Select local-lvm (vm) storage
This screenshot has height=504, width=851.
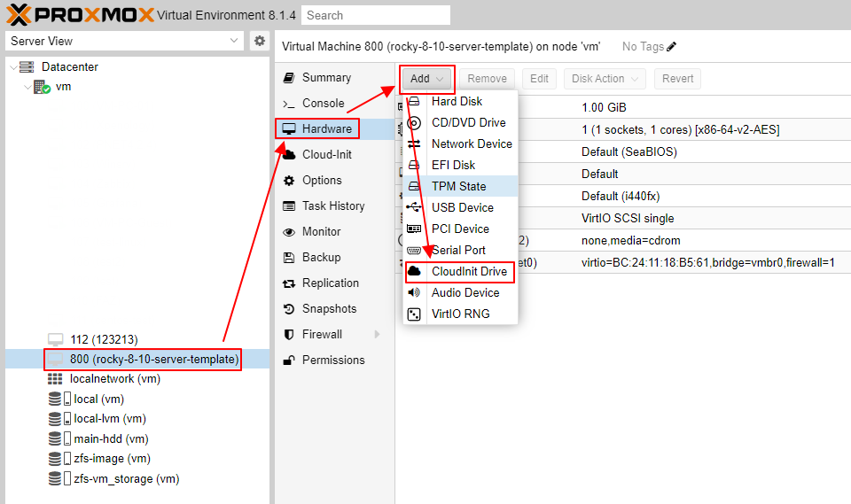click(x=137, y=419)
